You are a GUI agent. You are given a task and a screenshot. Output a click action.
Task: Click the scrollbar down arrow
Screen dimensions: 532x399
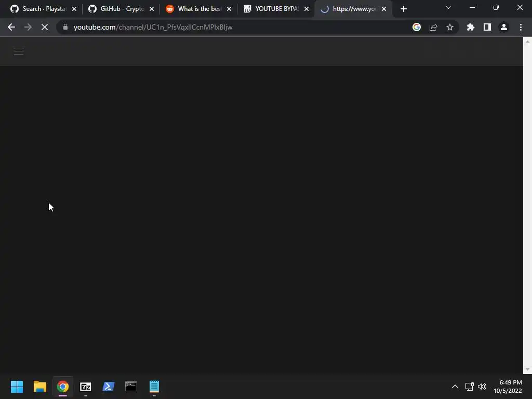[527, 369]
